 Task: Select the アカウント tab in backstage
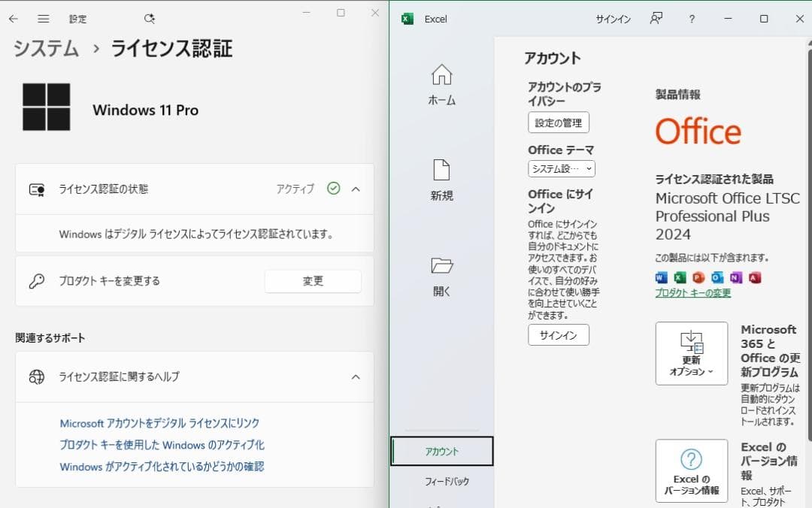[x=442, y=451]
